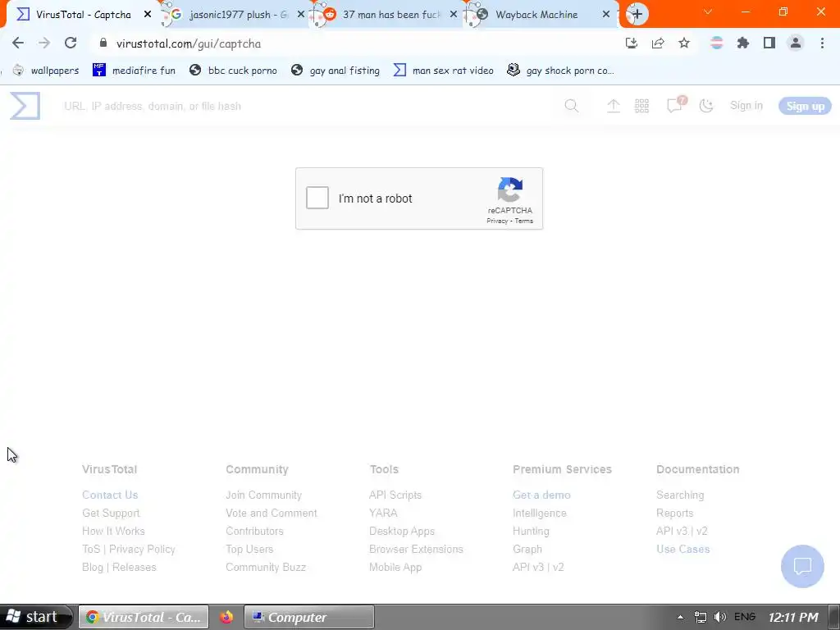Image resolution: width=840 pixels, height=630 pixels.
Task: Click the volume speaker tray icon
Action: (x=720, y=617)
